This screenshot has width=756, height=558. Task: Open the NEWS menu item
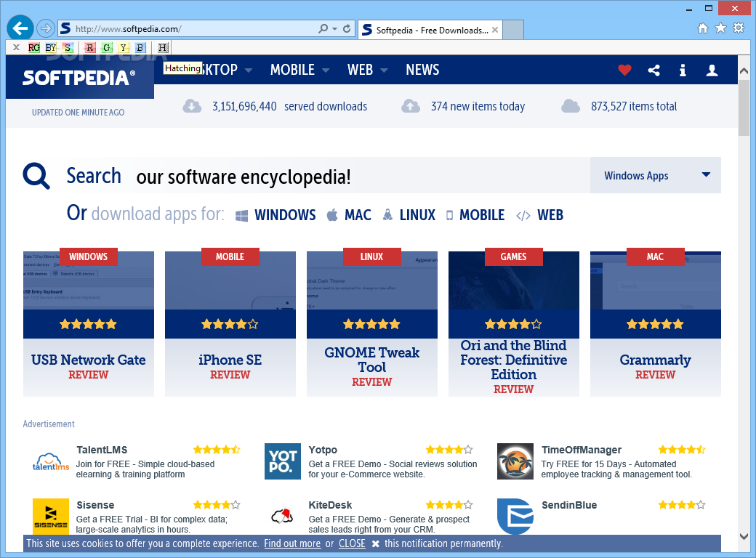point(422,70)
